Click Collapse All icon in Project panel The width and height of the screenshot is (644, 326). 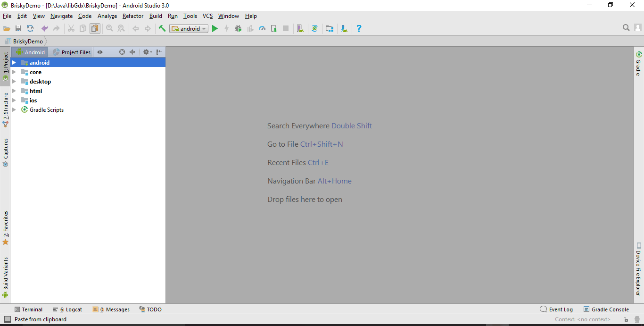[132, 52]
